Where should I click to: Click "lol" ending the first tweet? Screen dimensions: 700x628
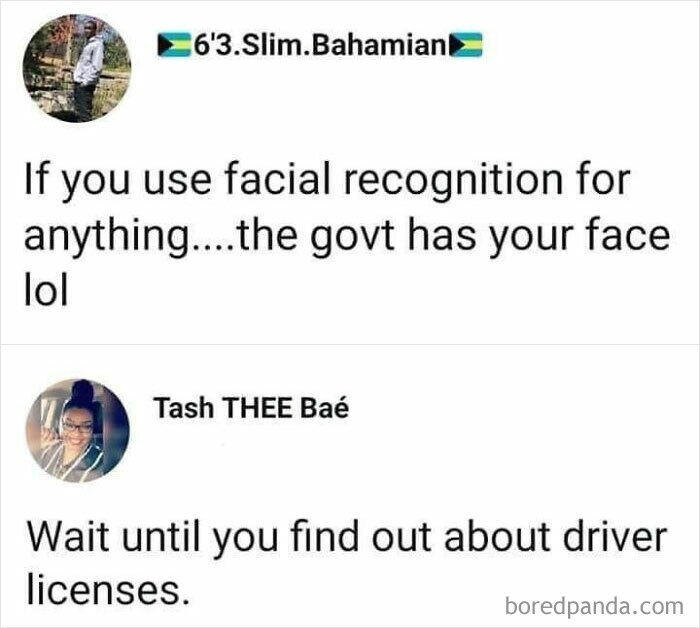(x=46, y=290)
